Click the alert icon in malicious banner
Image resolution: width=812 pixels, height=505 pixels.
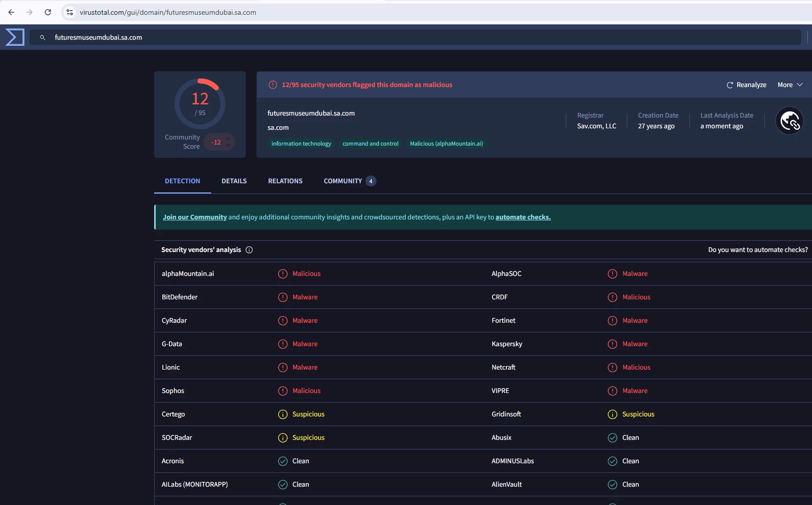click(273, 85)
